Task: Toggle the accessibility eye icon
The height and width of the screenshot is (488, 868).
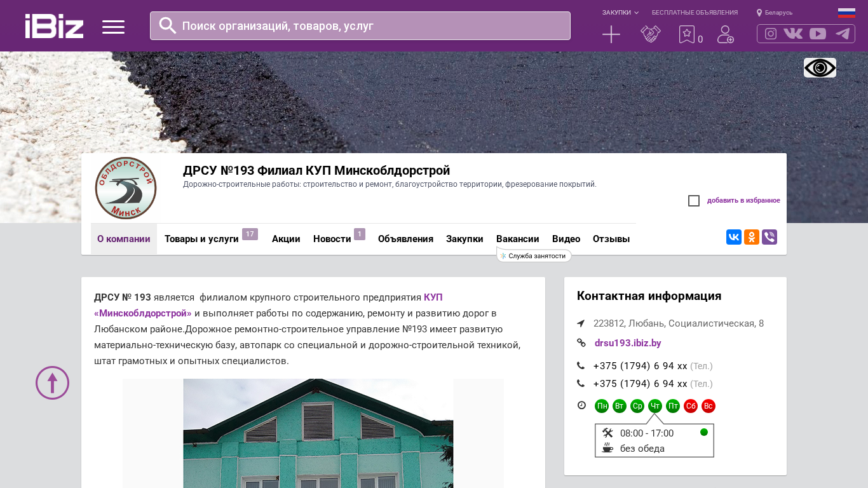Action: (x=820, y=67)
